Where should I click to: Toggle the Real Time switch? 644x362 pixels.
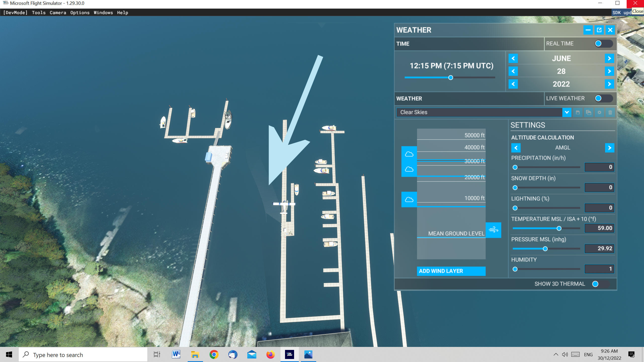point(603,43)
